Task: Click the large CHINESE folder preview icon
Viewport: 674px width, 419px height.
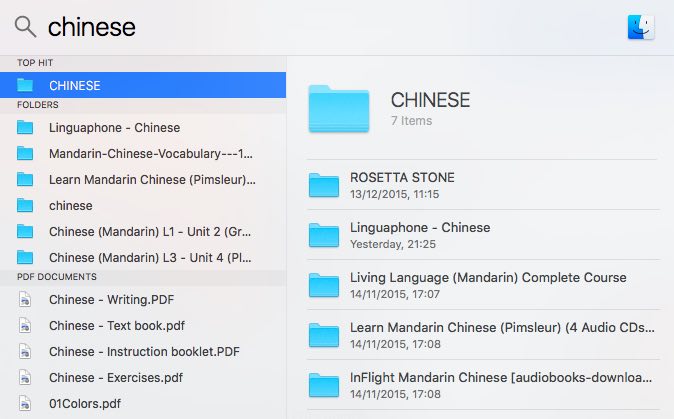Action: pyautogui.click(x=339, y=108)
